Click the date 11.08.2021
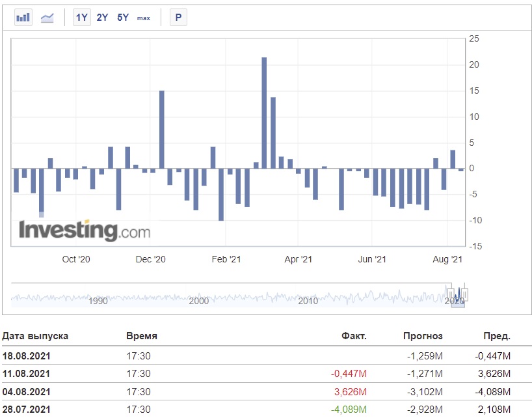 [x=26, y=374]
